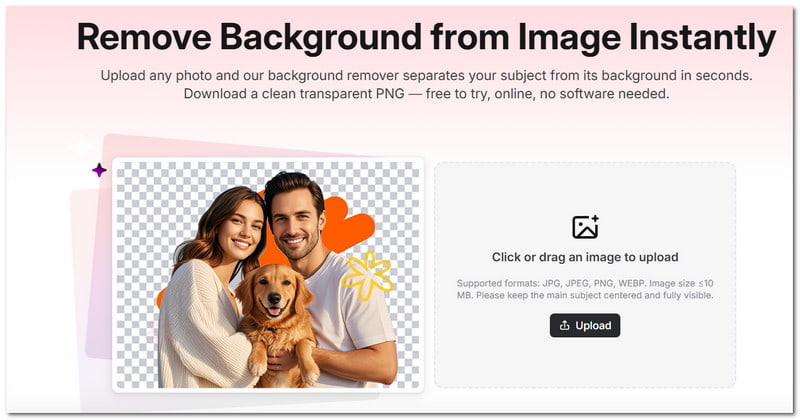Click the yellow flower doodle on the sample photo

click(x=367, y=276)
